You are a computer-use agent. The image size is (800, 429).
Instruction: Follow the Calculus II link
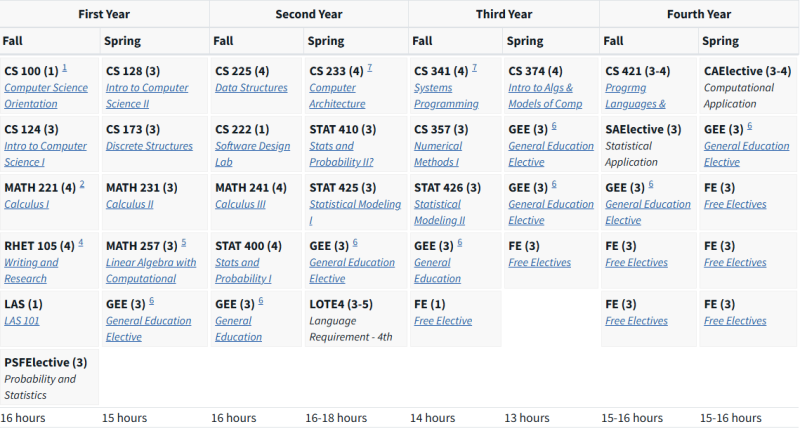point(130,204)
